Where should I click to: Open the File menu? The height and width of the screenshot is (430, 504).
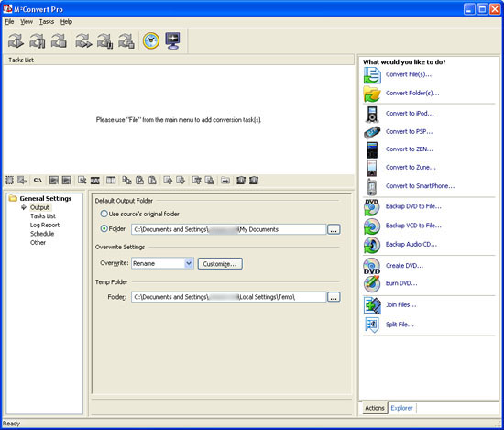10,22
